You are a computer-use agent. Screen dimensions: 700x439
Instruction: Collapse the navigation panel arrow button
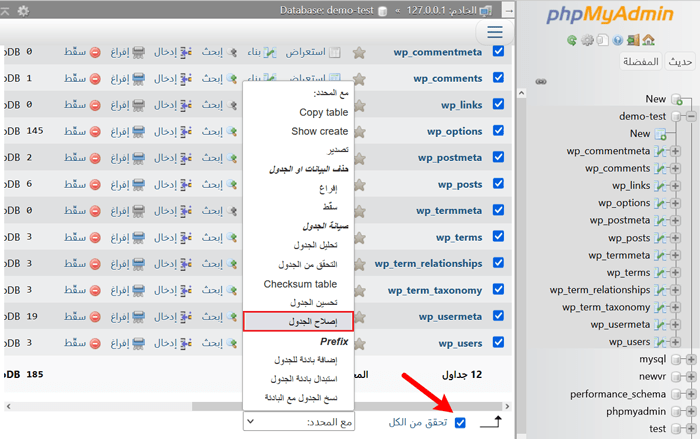(x=508, y=10)
